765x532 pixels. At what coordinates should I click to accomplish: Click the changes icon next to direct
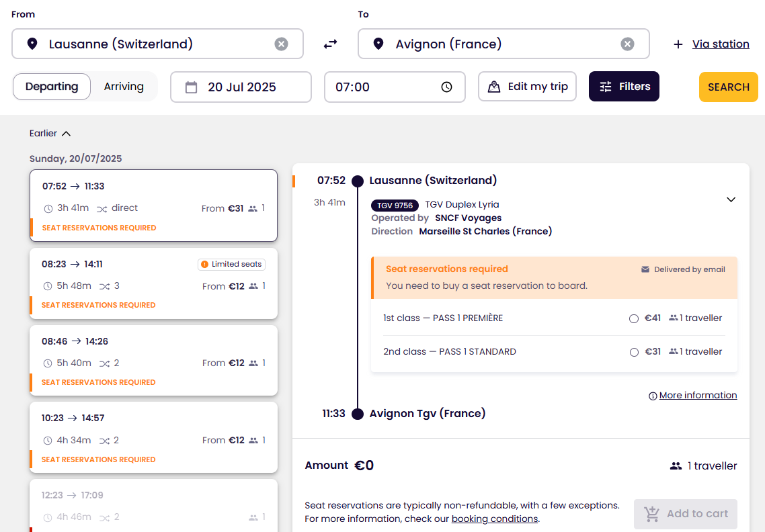[102, 209]
